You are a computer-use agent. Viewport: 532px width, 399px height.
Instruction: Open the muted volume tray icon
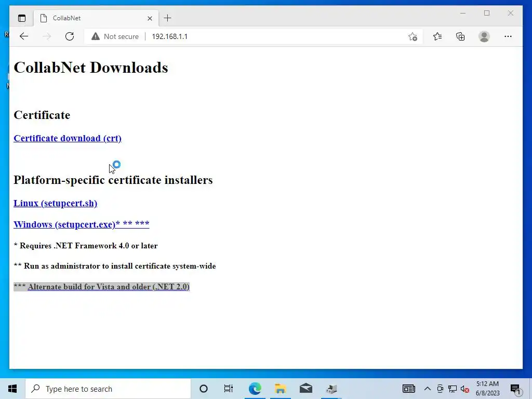[465, 389]
